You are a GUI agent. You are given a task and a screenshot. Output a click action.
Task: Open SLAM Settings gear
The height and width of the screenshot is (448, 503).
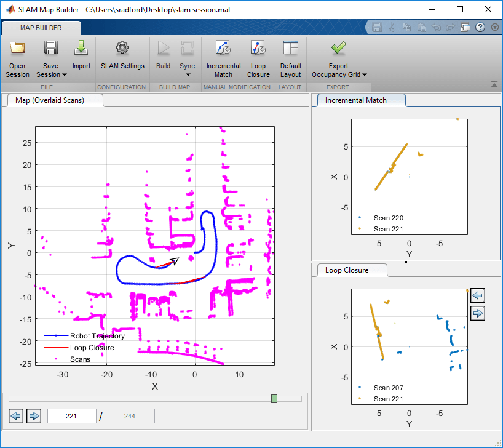(122, 49)
